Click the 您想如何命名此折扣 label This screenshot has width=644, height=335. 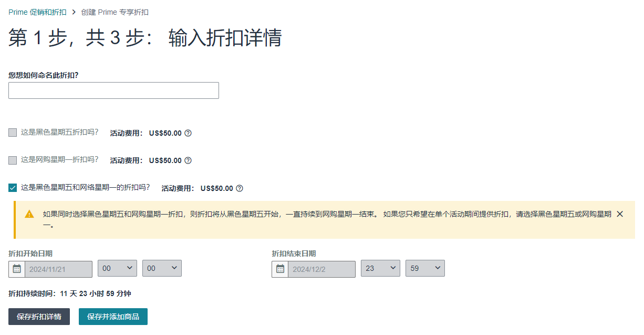click(44, 75)
